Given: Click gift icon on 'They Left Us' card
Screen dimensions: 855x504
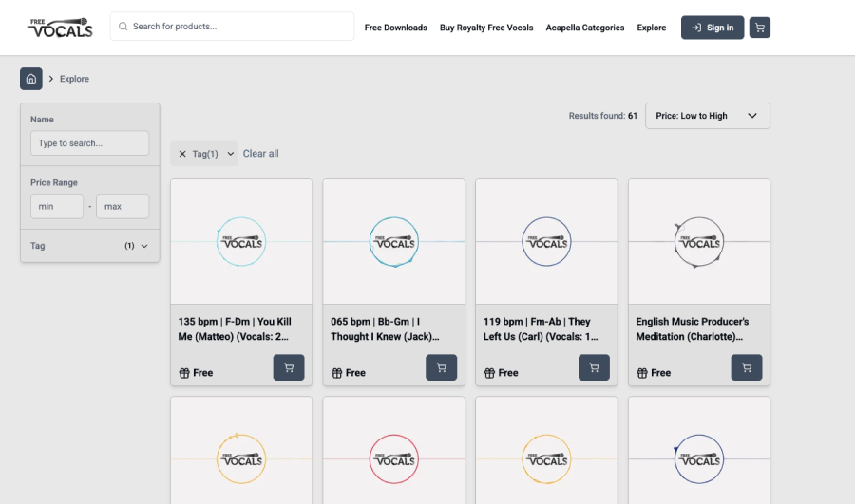Looking at the screenshot, I should point(489,373).
